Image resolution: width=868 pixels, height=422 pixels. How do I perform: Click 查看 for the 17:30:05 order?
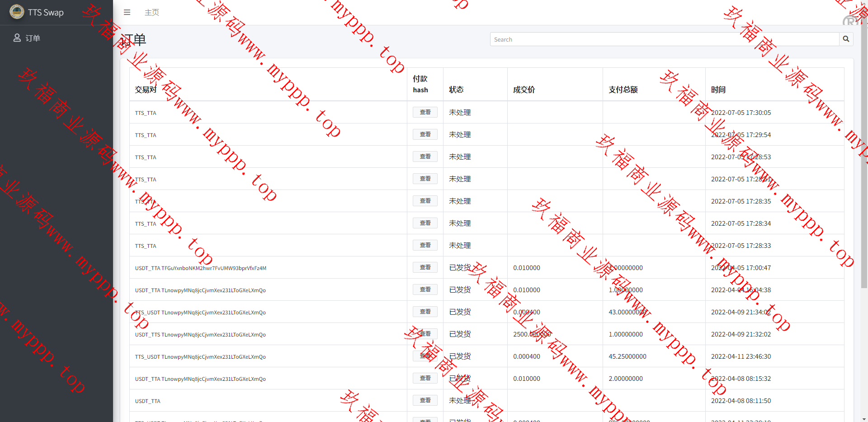pos(425,112)
